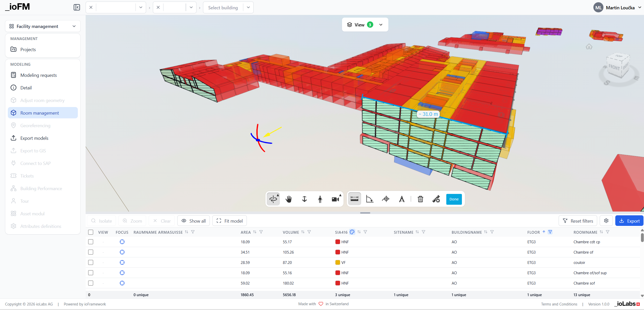Screen dimensions: 644x310
Task: Tick checkbox for Chambre cdt cp row
Action: point(91,242)
